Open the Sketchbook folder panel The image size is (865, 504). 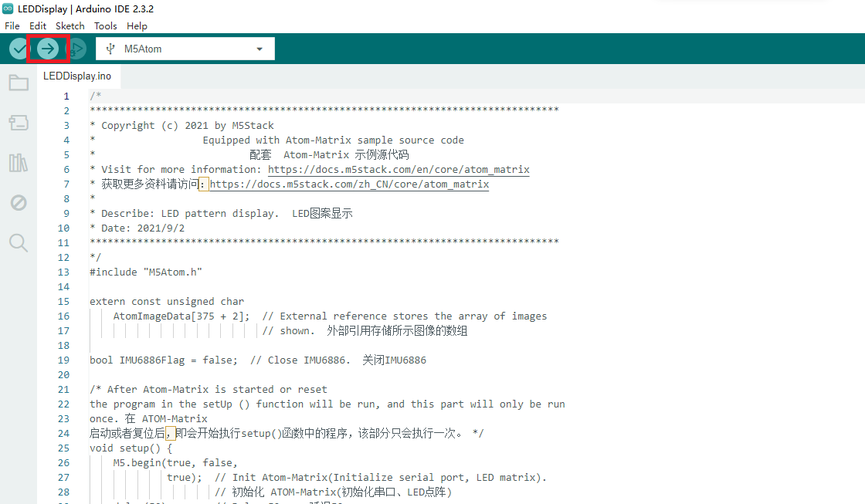point(19,83)
